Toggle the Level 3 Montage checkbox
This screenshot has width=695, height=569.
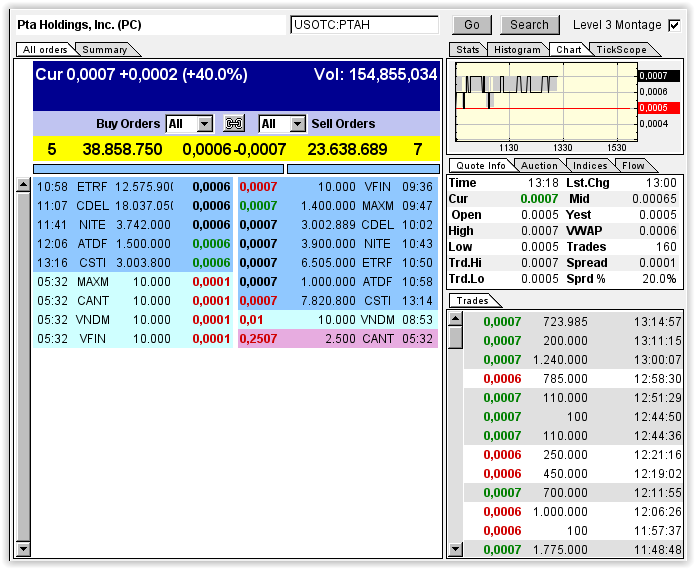(x=674, y=25)
